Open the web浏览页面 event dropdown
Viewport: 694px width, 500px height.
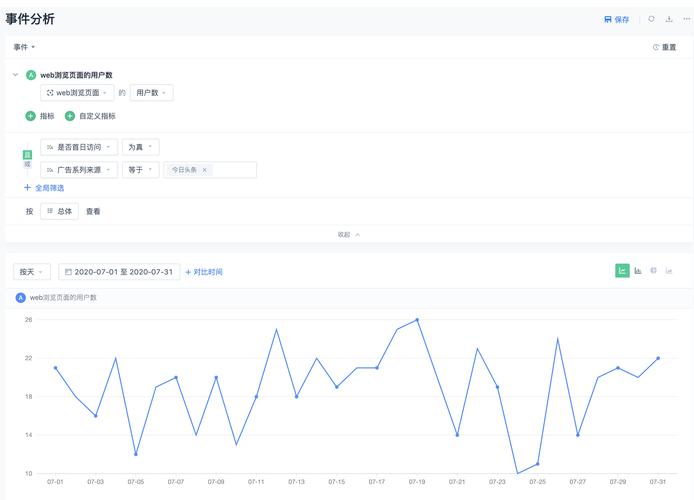click(76, 93)
